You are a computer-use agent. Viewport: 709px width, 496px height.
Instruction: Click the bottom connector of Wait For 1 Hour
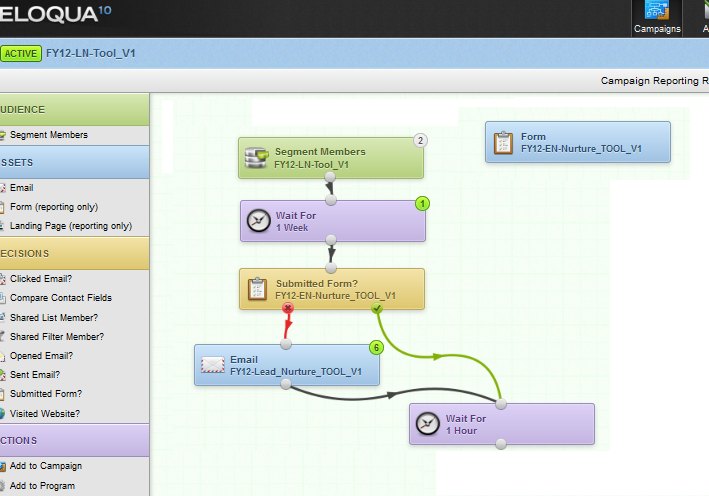pyautogui.click(x=501, y=444)
